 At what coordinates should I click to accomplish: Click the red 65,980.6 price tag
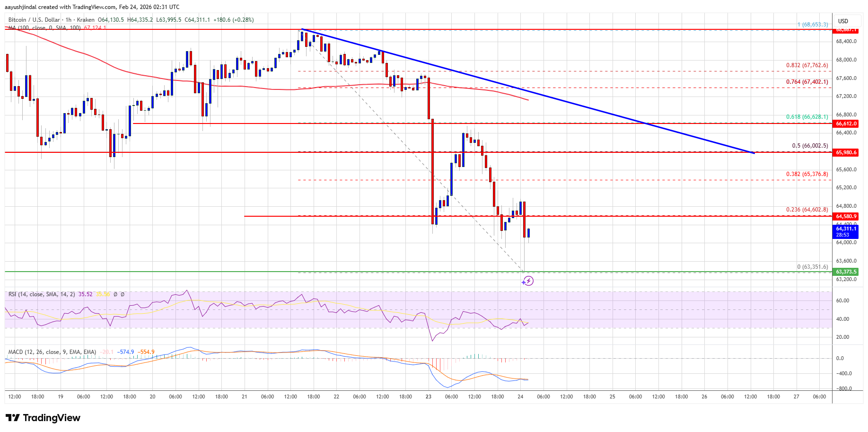click(846, 152)
